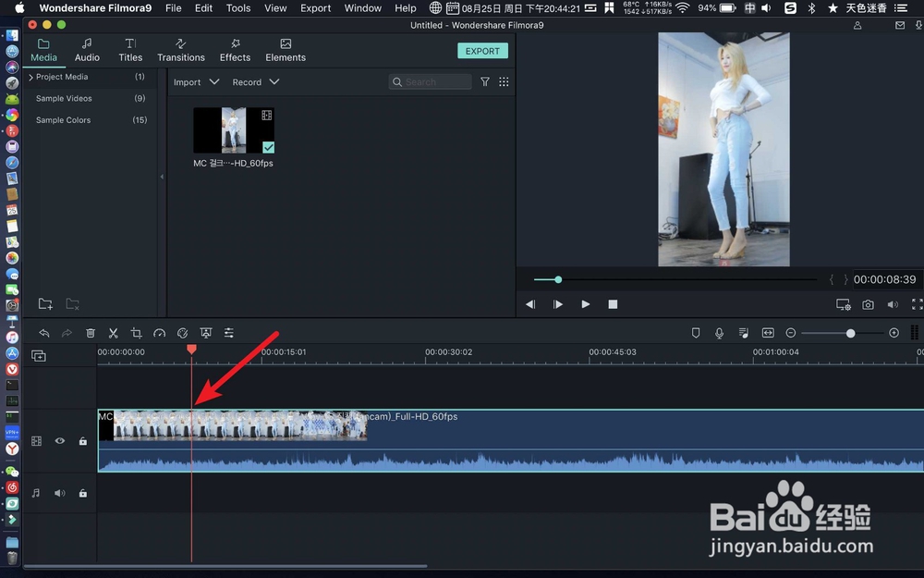Click the red playhead marker on the ruler
Screen dimensions: 924x578
pos(191,350)
